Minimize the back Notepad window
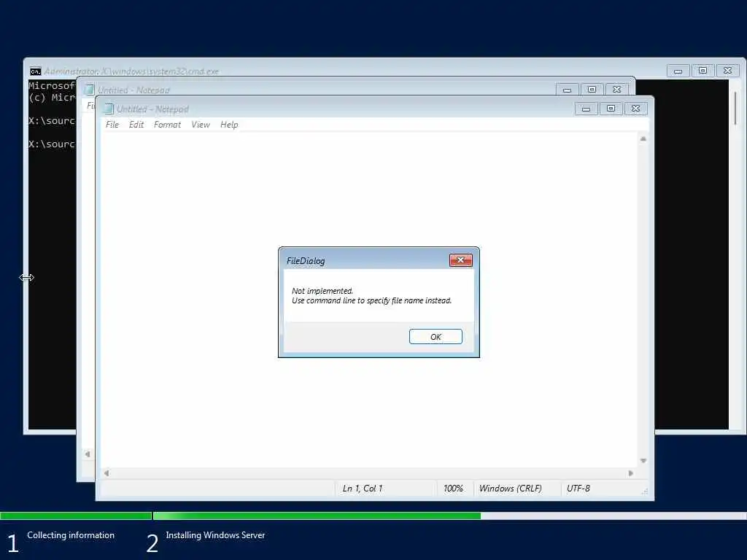 [567, 90]
